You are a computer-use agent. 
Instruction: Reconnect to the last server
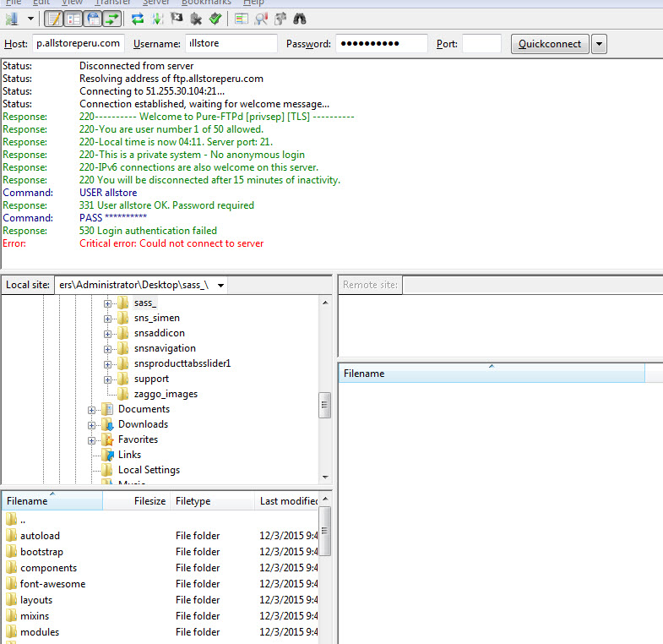coord(215,18)
